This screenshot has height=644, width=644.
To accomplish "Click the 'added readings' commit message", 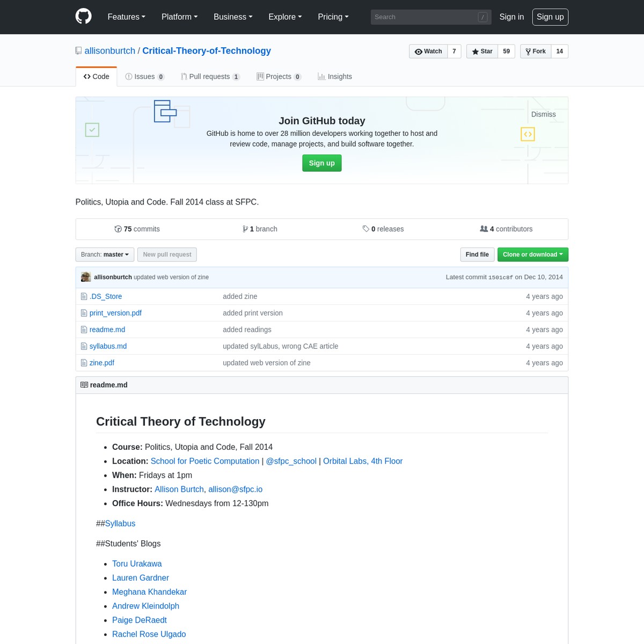I will (x=247, y=330).
